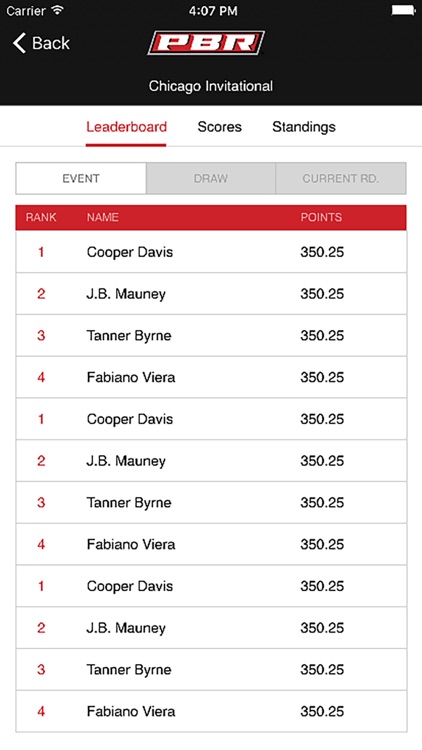422x750 pixels.
Task: Go Back to previous screen
Action: point(41,43)
